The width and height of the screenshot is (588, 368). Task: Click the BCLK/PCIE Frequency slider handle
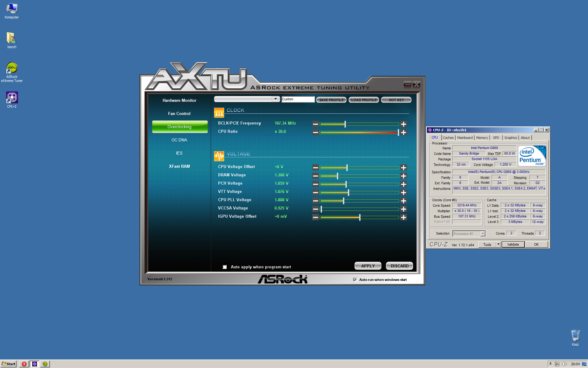click(x=345, y=124)
